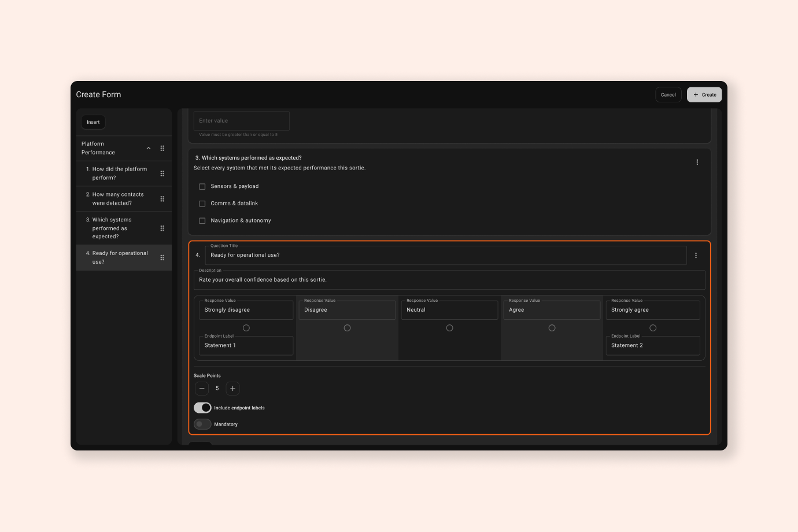Viewport: 798px width, 532px height.
Task: Turn off Include endpoint labels toggle
Action: point(202,408)
